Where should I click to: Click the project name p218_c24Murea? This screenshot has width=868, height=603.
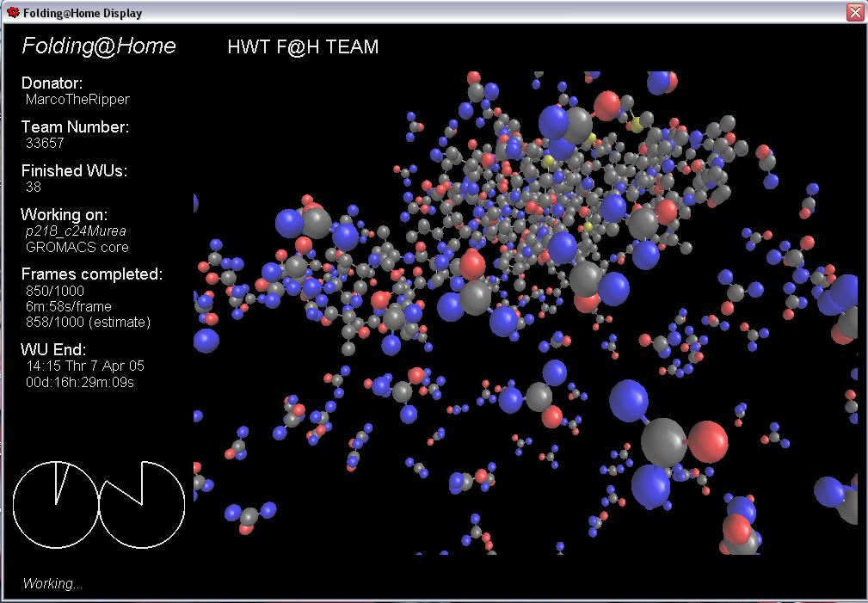(76, 231)
